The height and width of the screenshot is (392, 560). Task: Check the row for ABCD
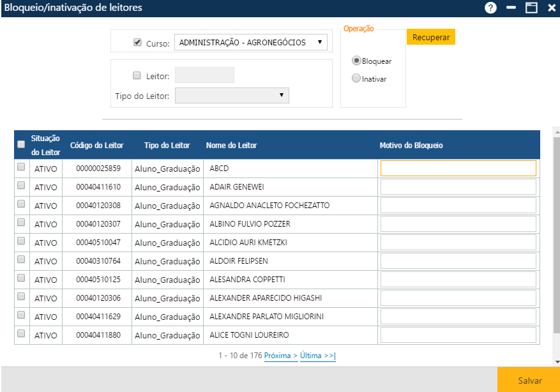pos(21,168)
